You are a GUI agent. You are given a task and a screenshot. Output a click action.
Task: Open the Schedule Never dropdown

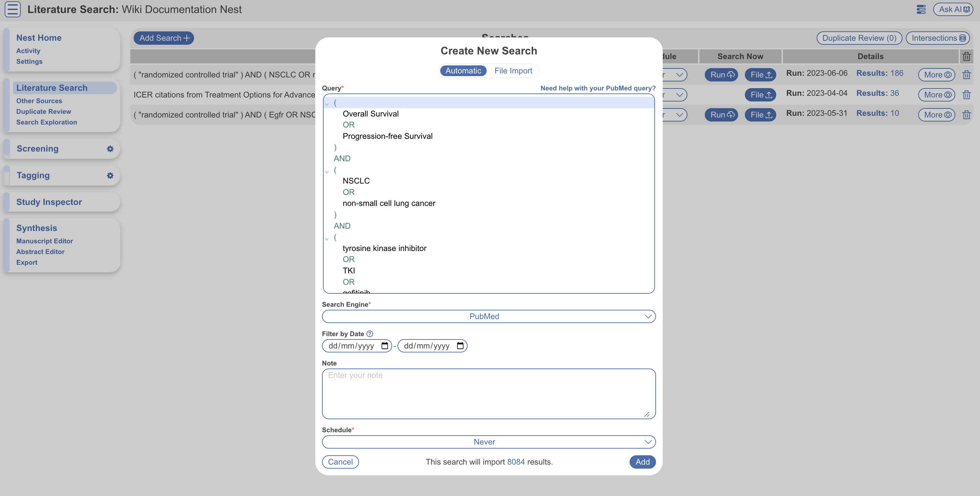click(488, 442)
